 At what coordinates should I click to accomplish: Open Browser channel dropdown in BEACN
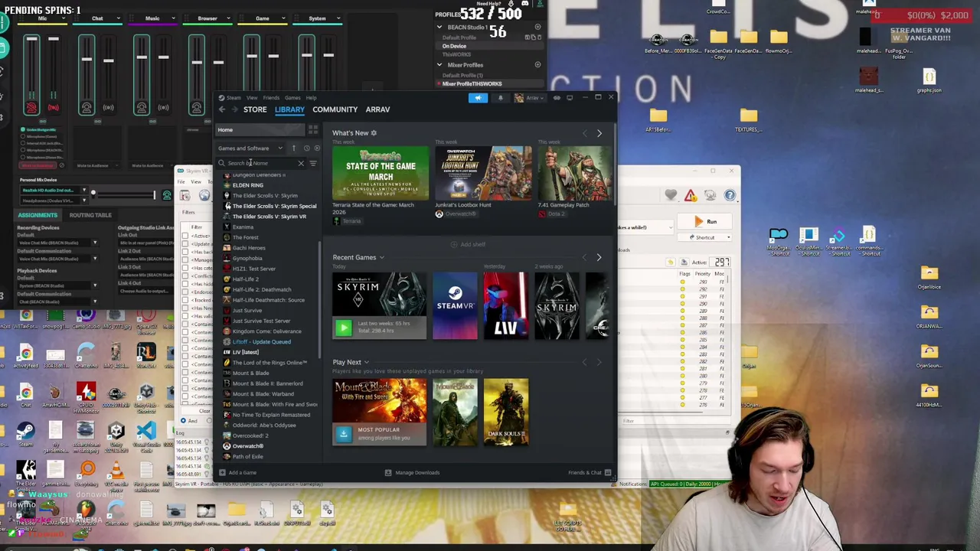point(229,18)
